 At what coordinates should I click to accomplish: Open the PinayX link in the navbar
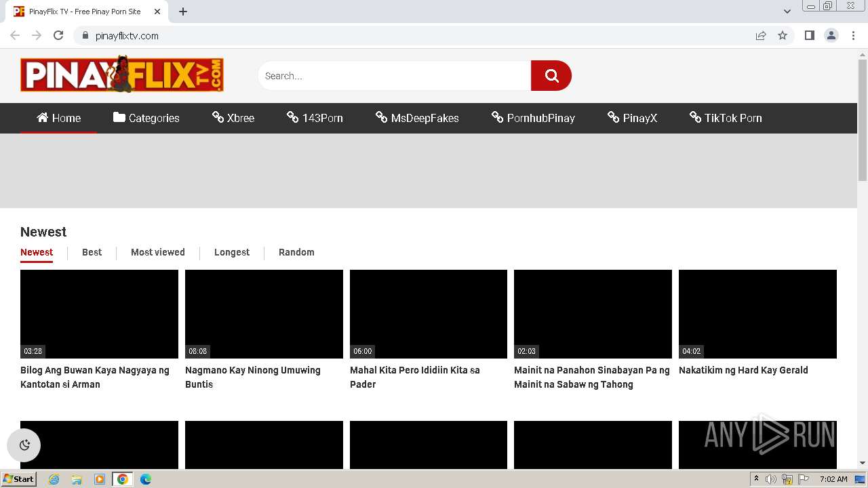(x=633, y=118)
